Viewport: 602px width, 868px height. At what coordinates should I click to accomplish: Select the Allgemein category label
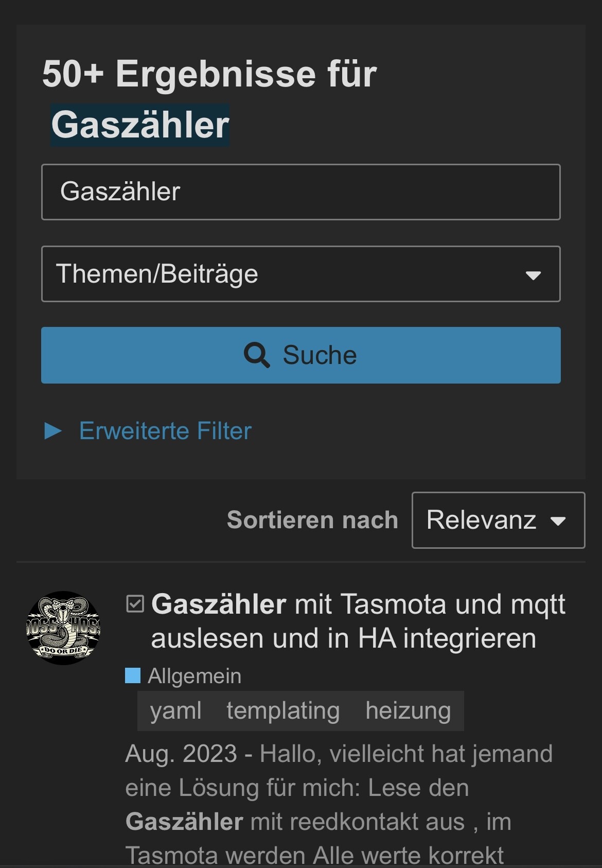(194, 675)
